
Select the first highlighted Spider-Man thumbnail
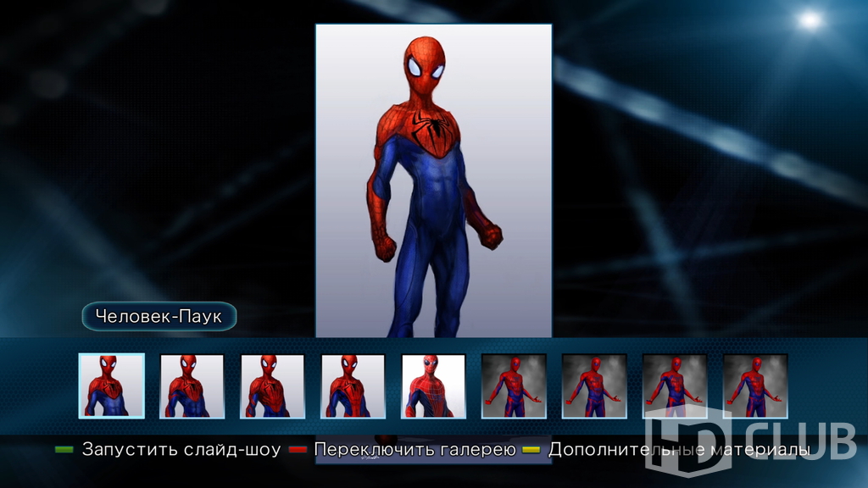tap(112, 385)
